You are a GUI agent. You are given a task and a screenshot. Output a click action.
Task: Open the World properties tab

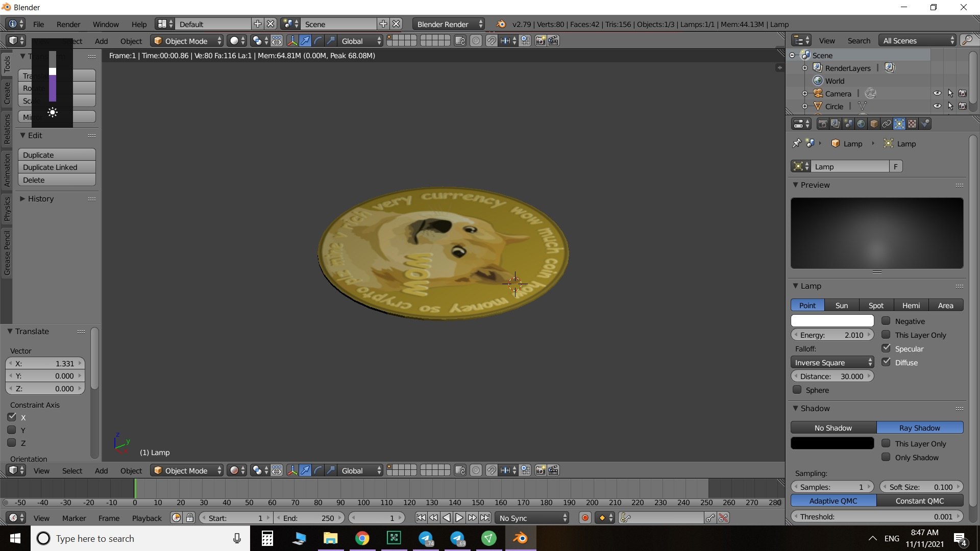coord(861,123)
